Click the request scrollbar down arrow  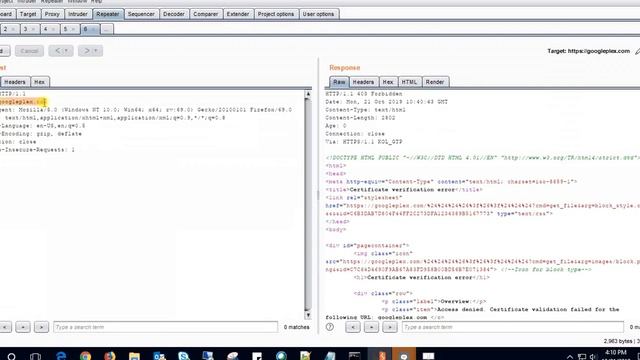[x=308, y=315]
